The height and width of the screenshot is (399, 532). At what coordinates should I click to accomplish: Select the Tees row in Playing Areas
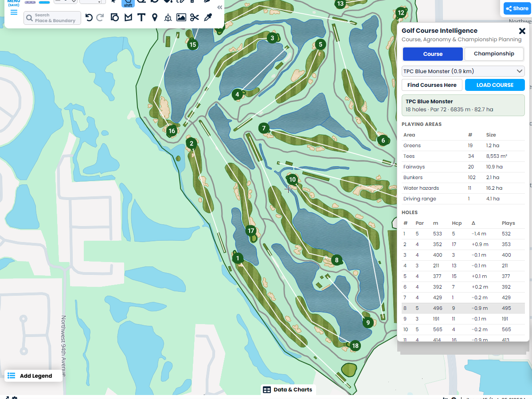[x=463, y=156]
